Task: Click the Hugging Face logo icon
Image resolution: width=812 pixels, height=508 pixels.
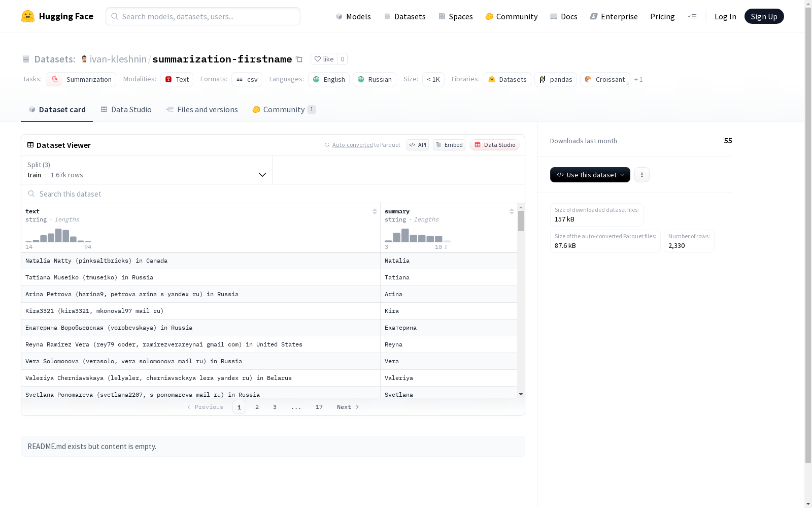Action: [x=28, y=16]
